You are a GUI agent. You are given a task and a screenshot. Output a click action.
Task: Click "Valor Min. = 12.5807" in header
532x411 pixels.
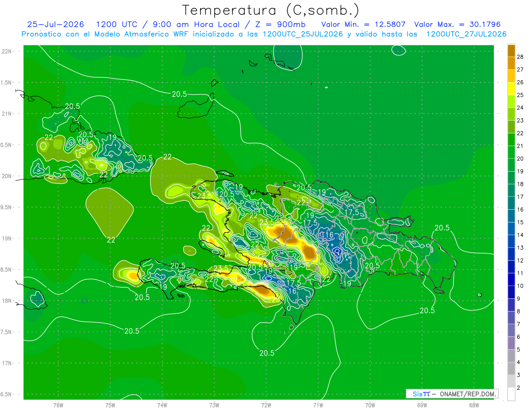click(363, 24)
